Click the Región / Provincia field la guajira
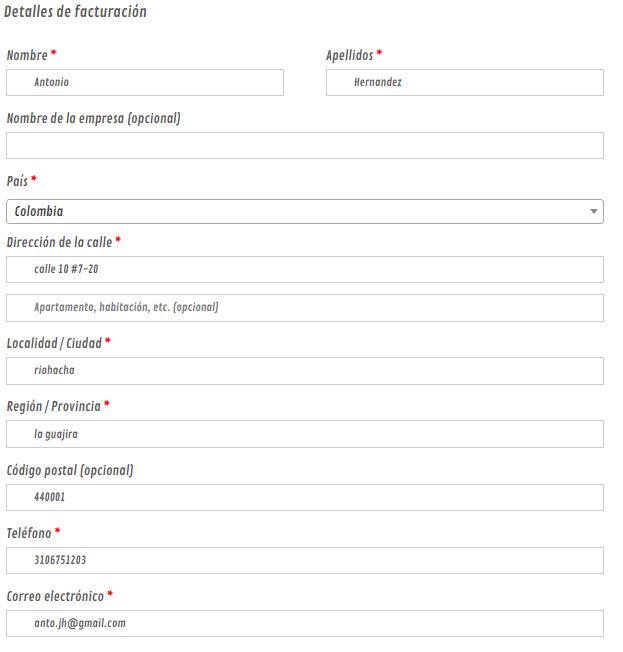623x652 pixels. 305,434
